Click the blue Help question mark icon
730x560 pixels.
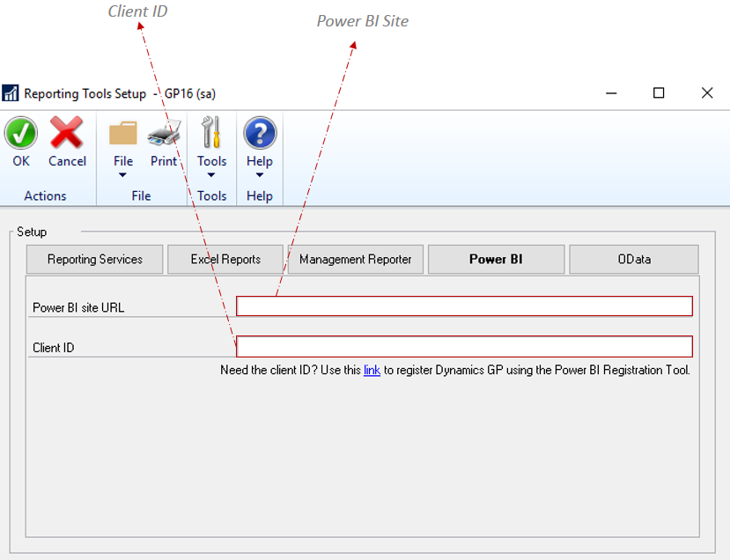point(260,133)
